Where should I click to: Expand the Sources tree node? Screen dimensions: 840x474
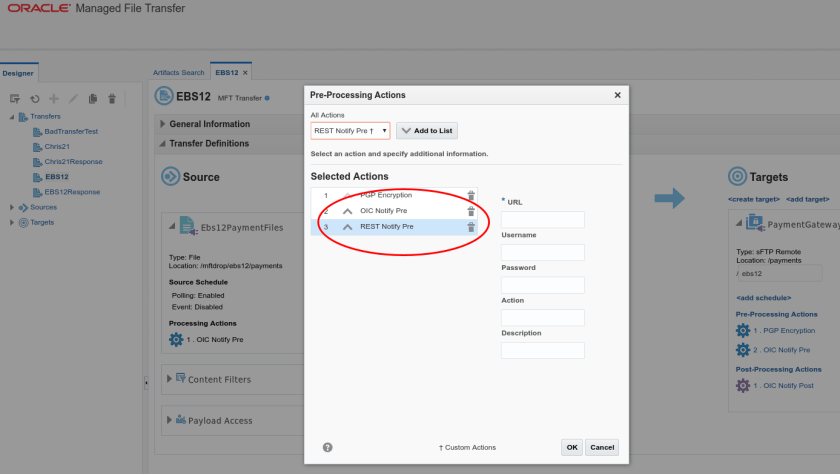point(12,207)
